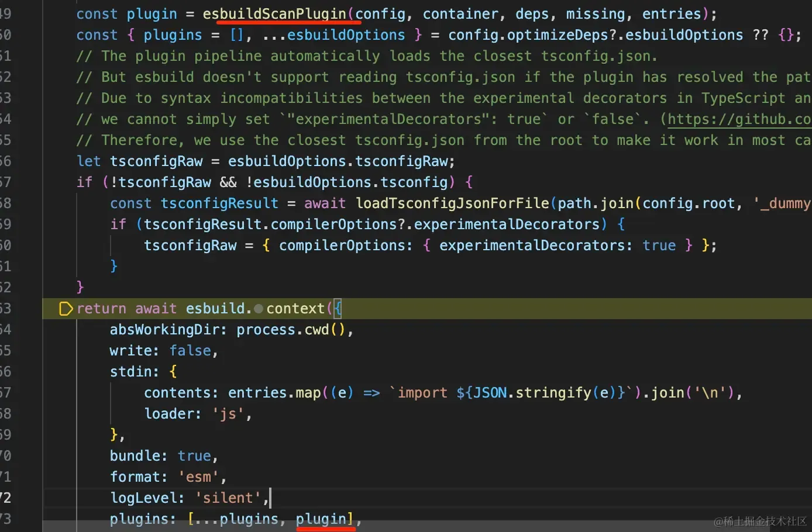The image size is (812, 532).
Task: Open the github link in the comment
Action: pyautogui.click(x=739, y=119)
